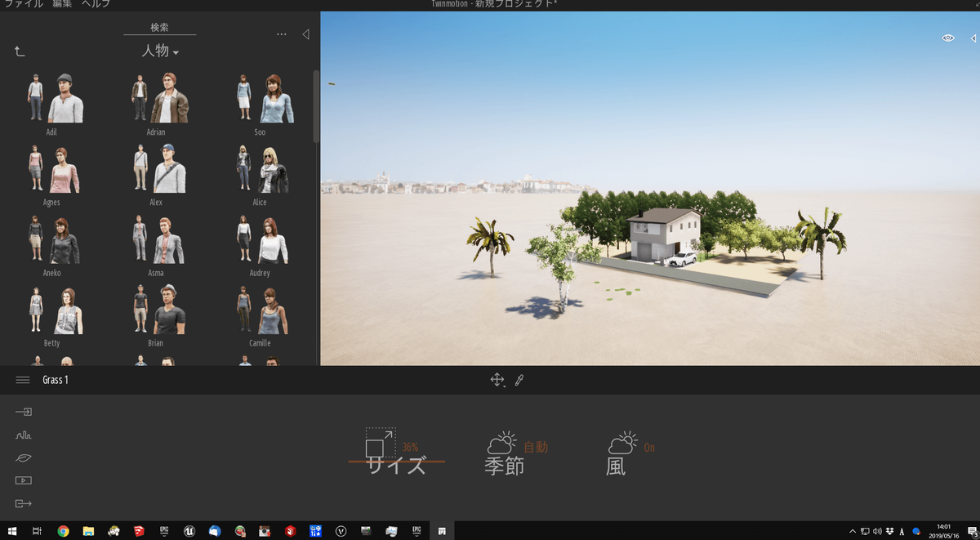Select the eyedropper material picker
The width and height of the screenshot is (980, 540).
(519, 380)
